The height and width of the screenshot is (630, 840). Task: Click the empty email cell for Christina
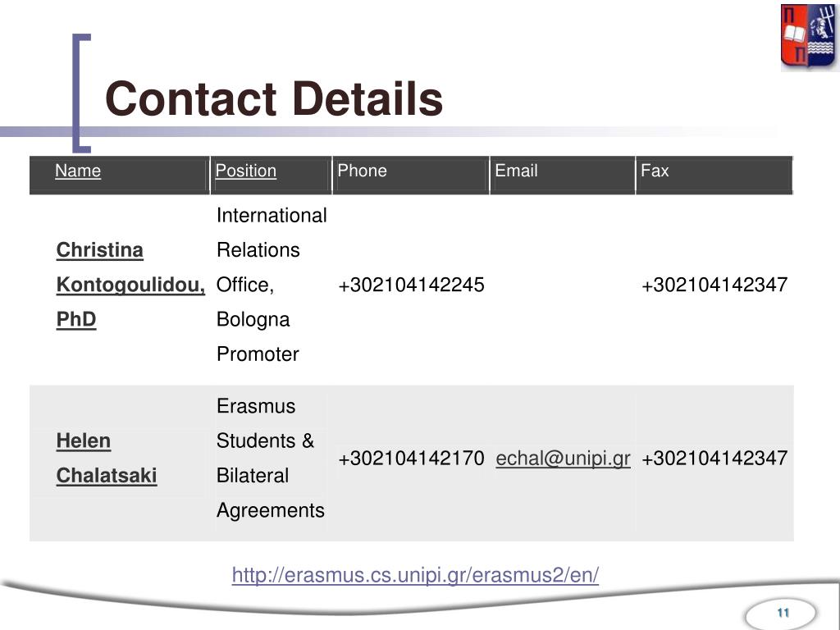[x=563, y=285]
